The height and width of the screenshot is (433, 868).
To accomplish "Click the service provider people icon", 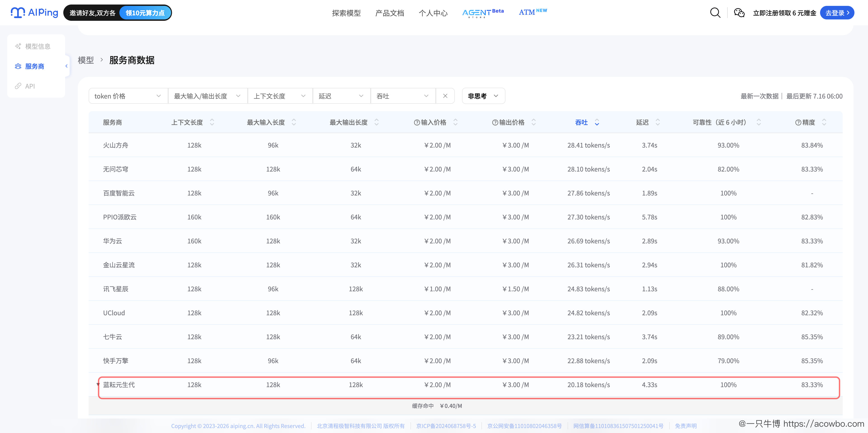I will click(18, 66).
